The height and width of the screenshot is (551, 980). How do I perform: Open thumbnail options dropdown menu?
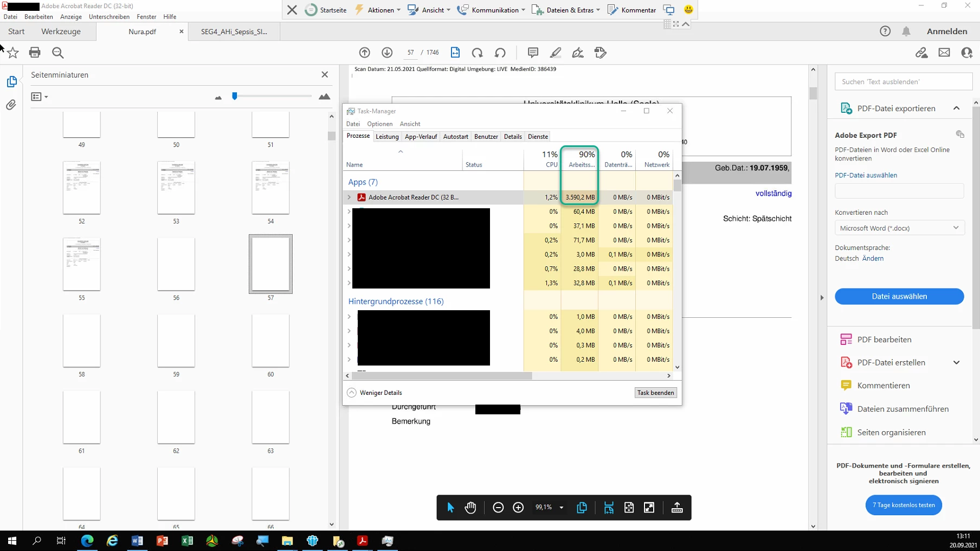40,97
